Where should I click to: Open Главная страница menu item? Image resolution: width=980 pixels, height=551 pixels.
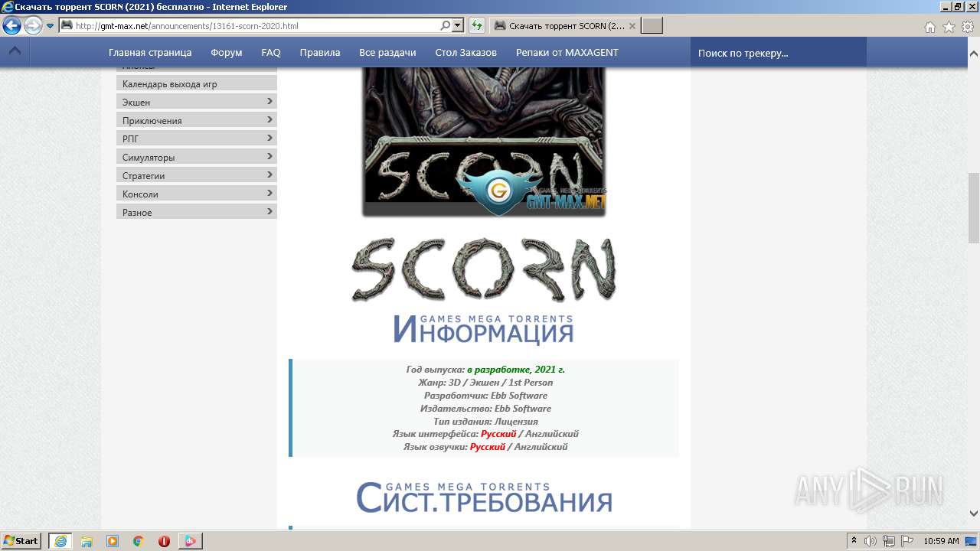[150, 53]
